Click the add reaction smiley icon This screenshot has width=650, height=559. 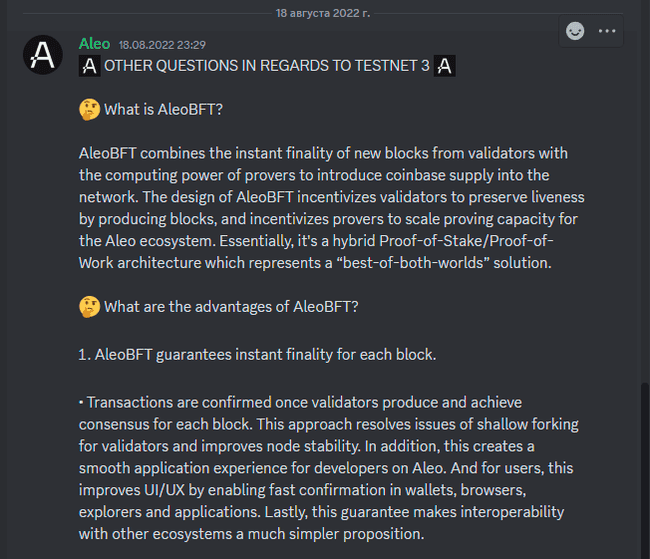click(575, 31)
